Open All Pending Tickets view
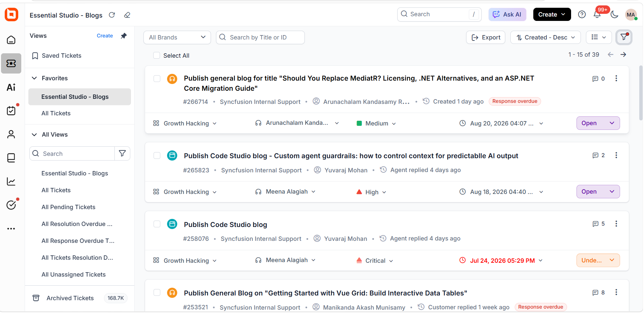The width and height of the screenshot is (644, 313). coord(69,207)
